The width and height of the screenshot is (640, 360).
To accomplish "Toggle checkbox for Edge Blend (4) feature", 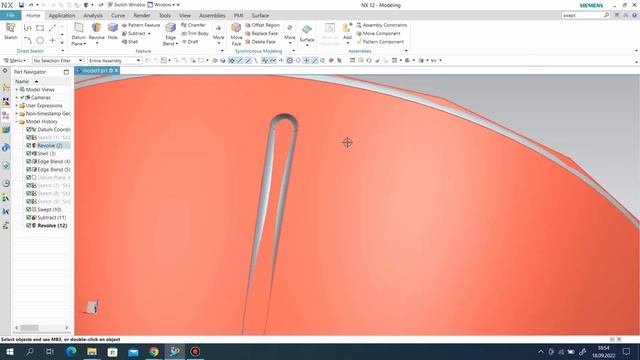I will click(29, 162).
